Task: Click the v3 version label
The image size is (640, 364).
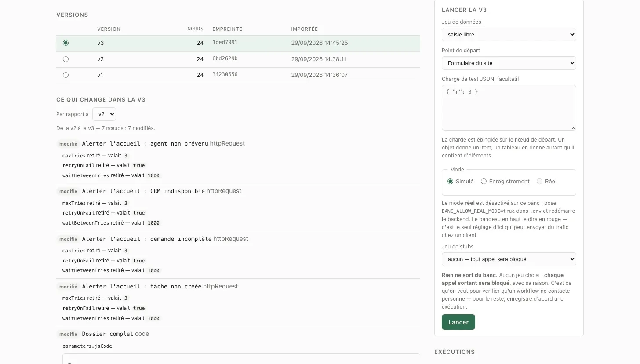Action: (x=101, y=43)
